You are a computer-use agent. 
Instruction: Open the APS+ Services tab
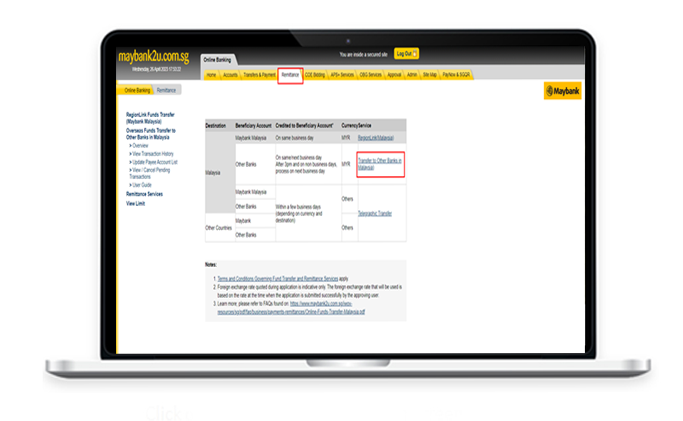coord(342,75)
